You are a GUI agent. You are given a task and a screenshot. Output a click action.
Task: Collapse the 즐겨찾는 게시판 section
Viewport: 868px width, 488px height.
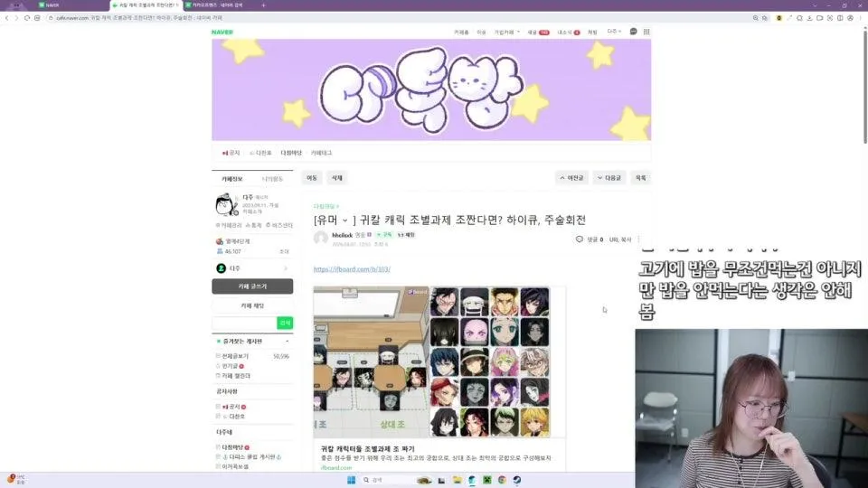(x=287, y=342)
